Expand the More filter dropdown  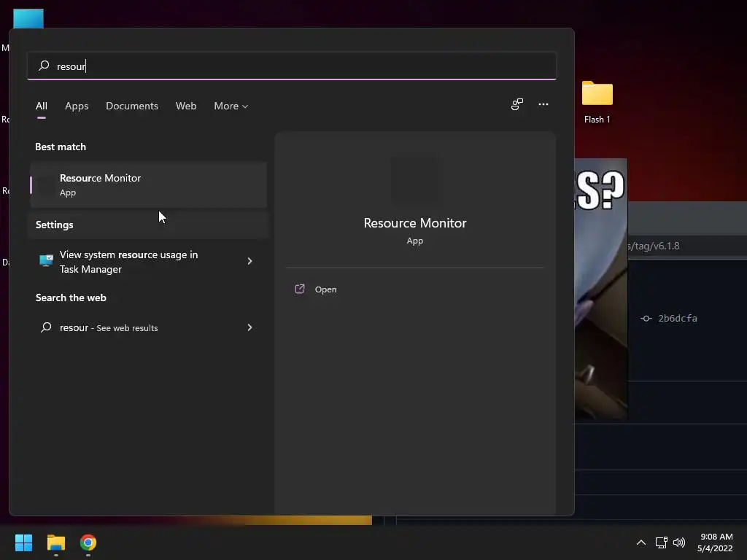coord(231,106)
